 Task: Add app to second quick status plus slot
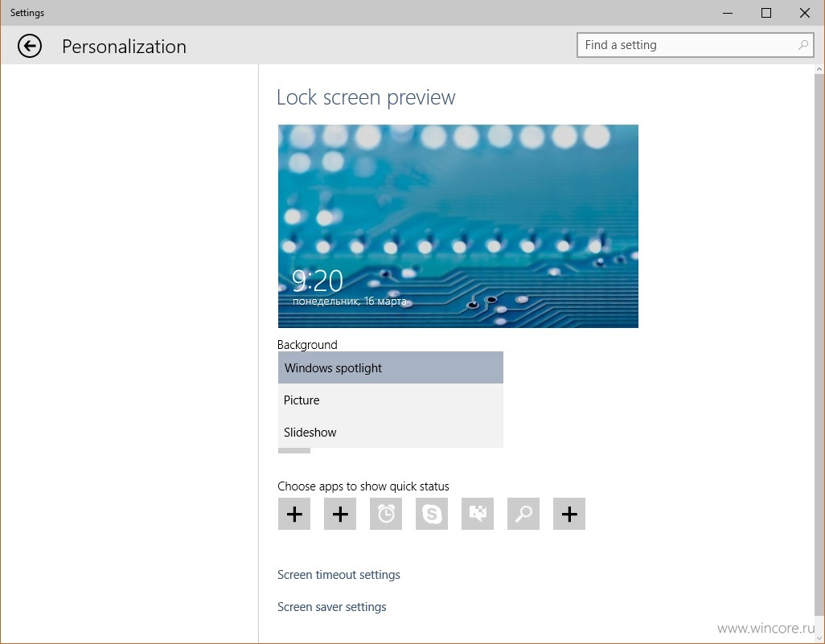(340, 514)
